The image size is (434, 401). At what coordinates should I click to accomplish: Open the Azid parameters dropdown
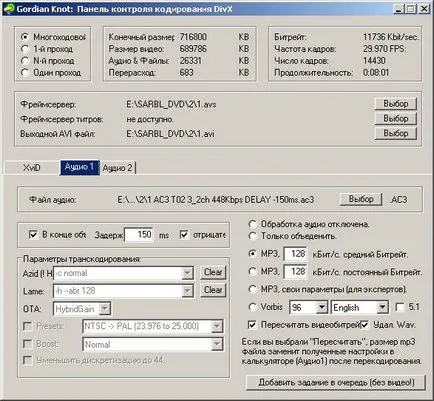pyautogui.click(x=187, y=273)
